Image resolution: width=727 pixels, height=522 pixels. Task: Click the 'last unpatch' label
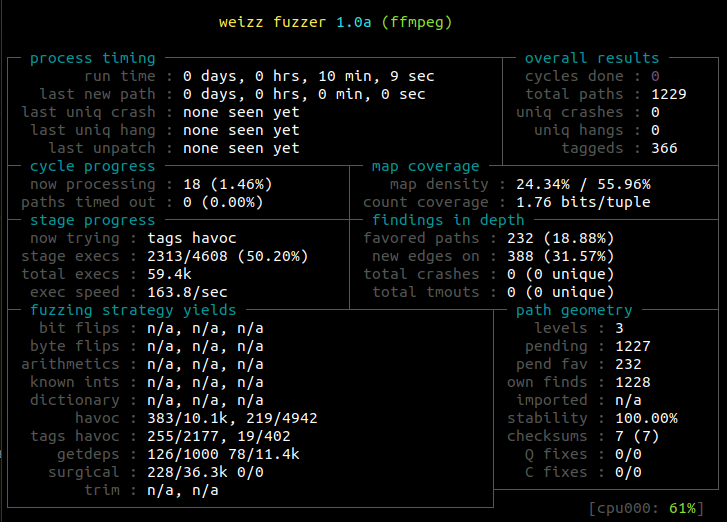[102, 148]
